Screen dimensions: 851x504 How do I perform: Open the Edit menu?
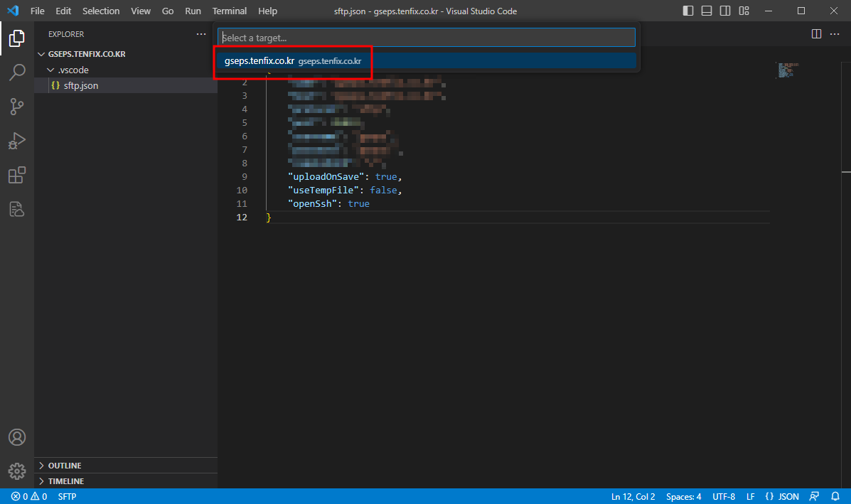click(63, 11)
